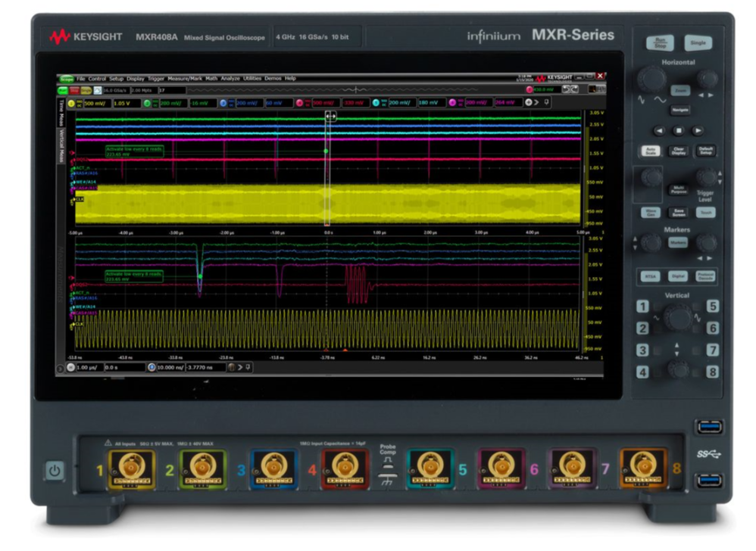The width and height of the screenshot is (756, 551).
Task: Toggle channel 6 magenta on-screen button
Action: pos(452,103)
